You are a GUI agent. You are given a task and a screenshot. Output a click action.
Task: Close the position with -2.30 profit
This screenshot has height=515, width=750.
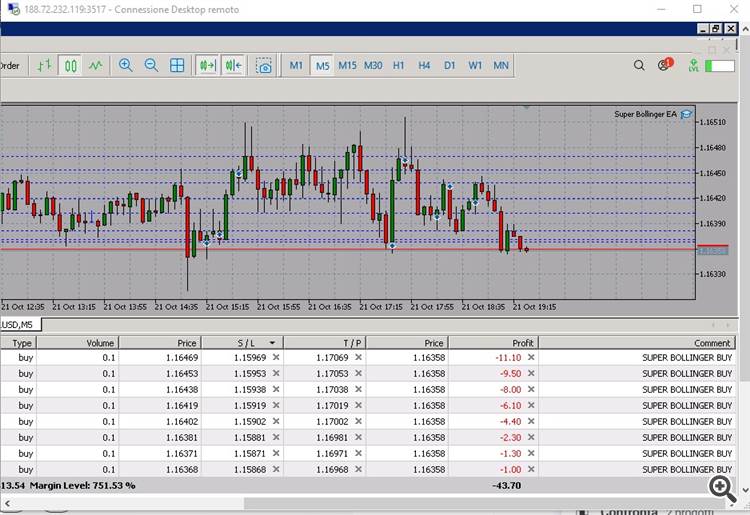531,437
